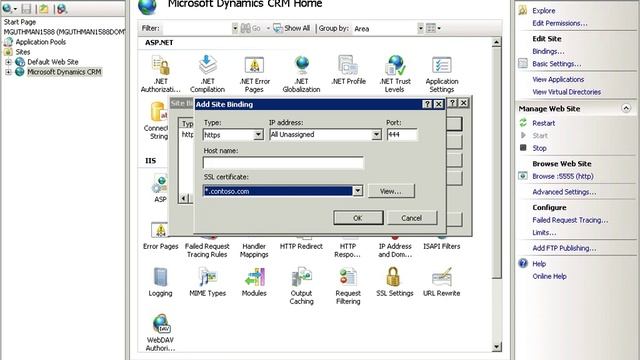Click the Port input field
Image resolution: width=640 pixels, height=360 pixels.
402,135
